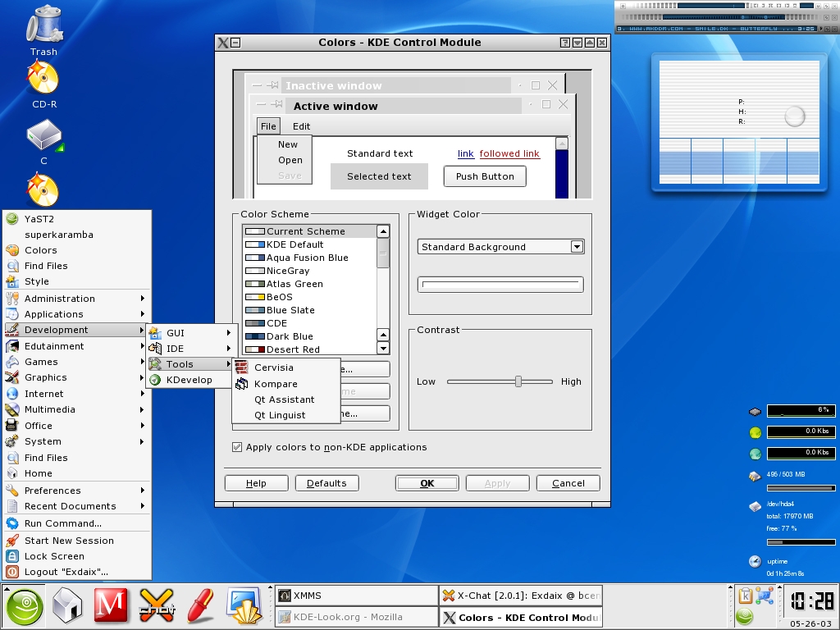Open Home entry in start menu

(77, 473)
